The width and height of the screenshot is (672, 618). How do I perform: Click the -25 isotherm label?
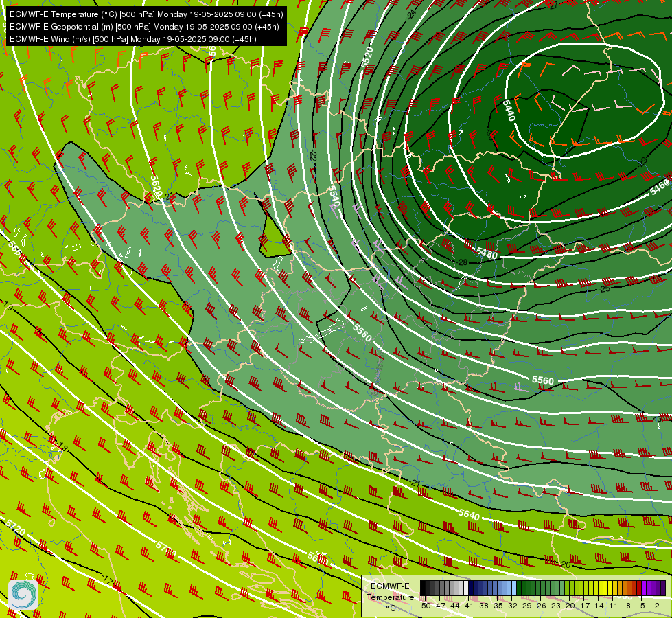(604, 289)
